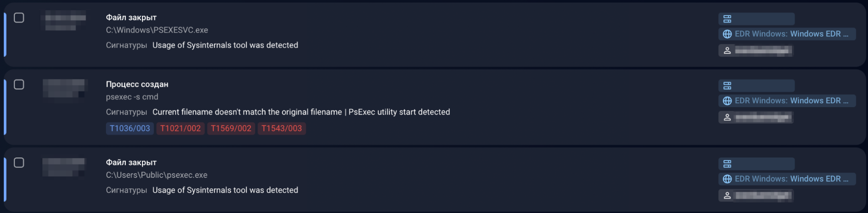Viewport: 868px width, 213px height.
Task: Click the user icon in the Public\psexec.exe row
Action: tap(727, 196)
